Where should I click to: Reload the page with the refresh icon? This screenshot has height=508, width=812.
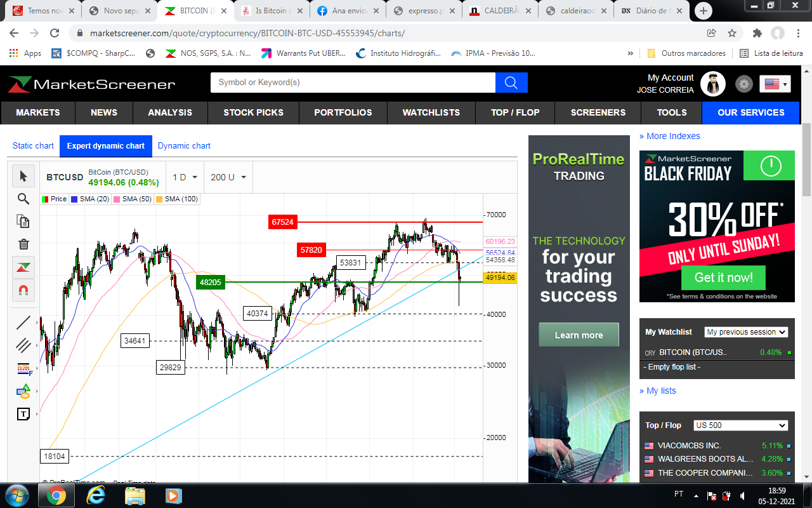55,33
